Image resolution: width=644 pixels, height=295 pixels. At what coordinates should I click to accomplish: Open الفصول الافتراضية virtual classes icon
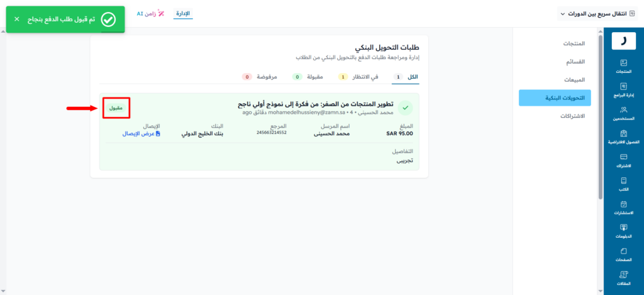[623, 136]
